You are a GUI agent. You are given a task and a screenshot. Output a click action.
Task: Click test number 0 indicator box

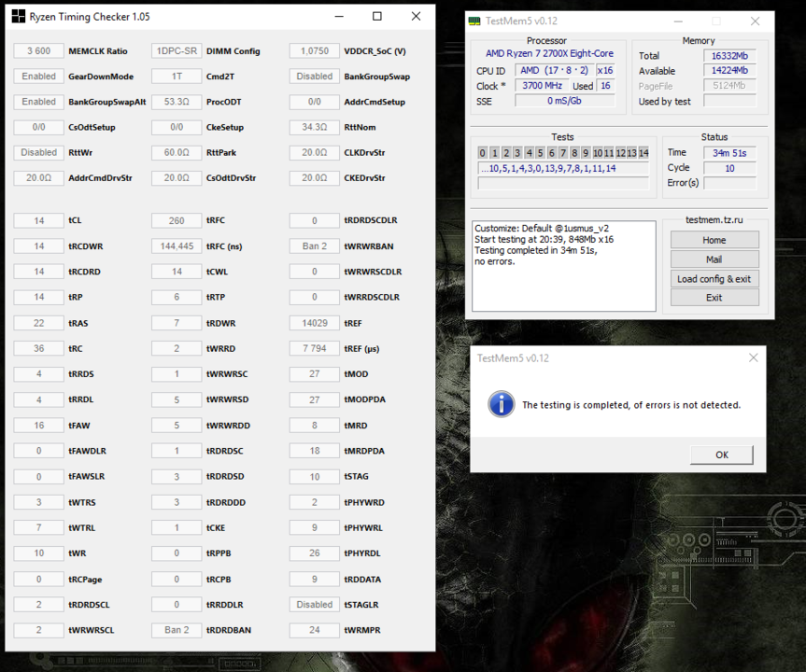point(482,152)
